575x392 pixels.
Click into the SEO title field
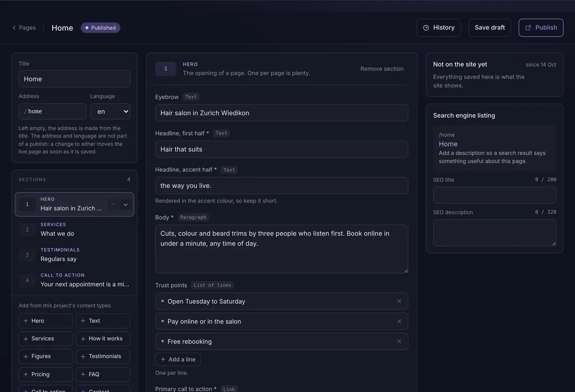[x=494, y=195]
